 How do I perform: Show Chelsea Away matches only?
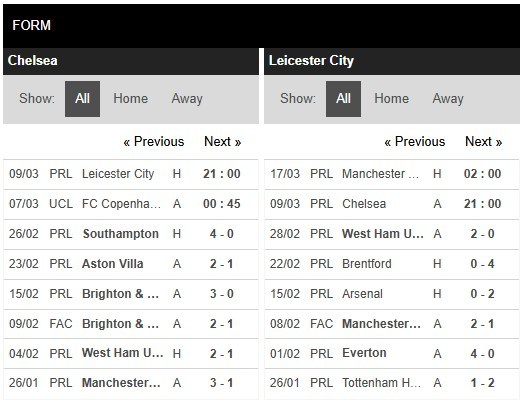[187, 99]
